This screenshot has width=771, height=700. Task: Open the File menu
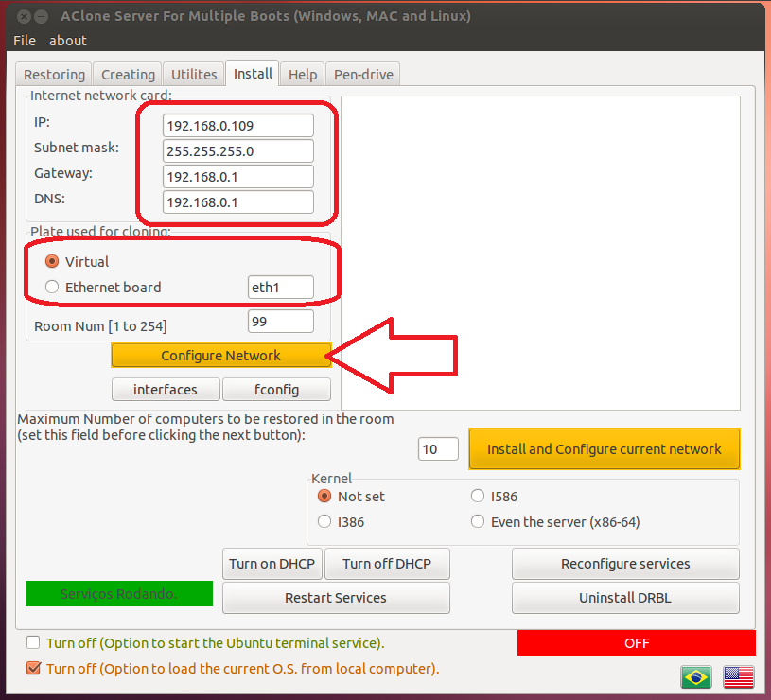(24, 41)
